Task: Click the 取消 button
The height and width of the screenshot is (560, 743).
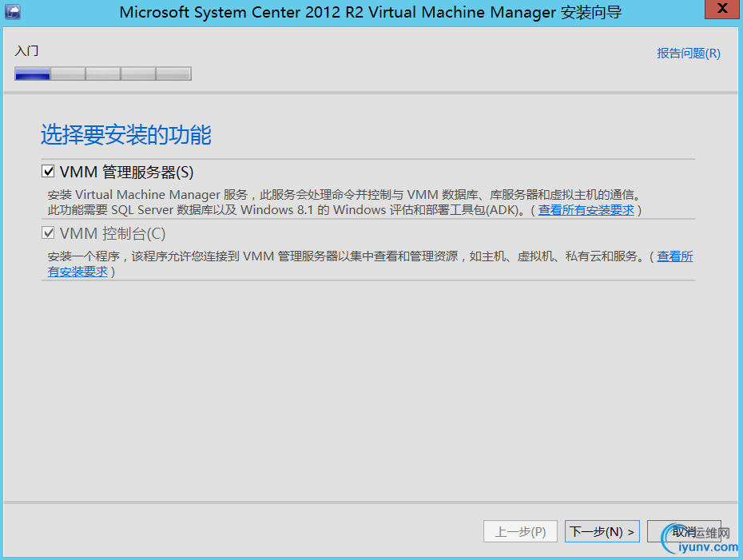Action: pos(684,531)
